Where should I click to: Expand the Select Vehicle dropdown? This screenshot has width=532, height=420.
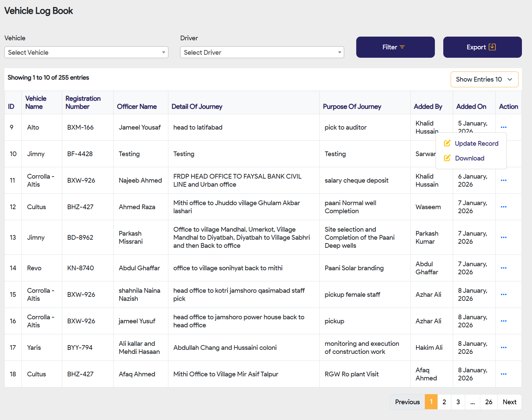(x=86, y=52)
